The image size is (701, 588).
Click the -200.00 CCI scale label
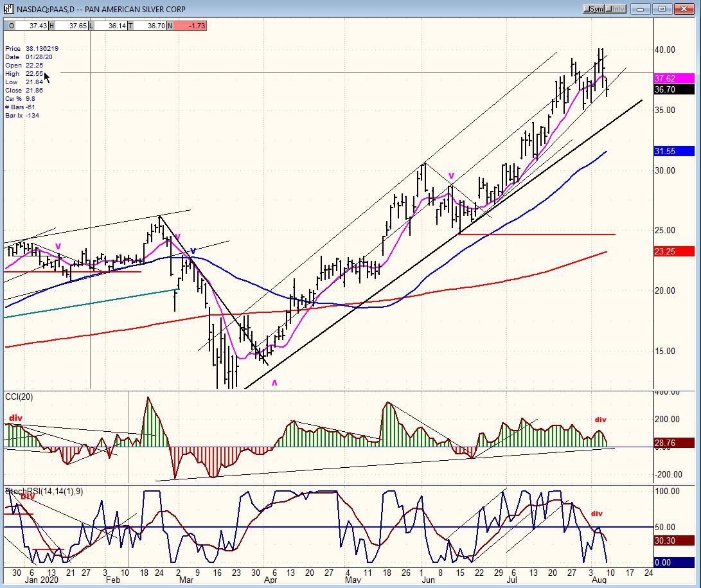pyautogui.click(x=668, y=475)
